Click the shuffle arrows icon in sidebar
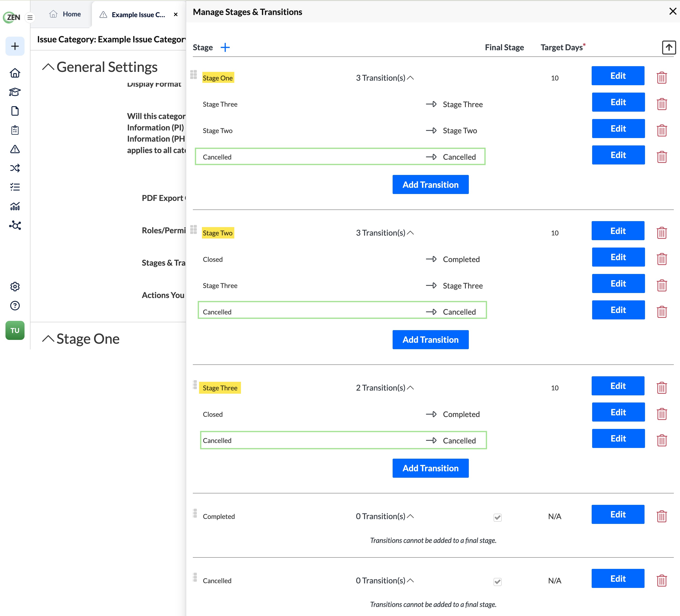This screenshot has height=616, width=680. 15,168
